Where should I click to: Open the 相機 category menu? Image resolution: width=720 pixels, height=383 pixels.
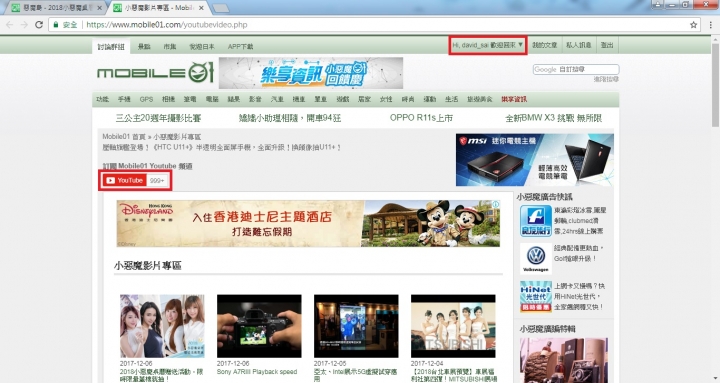[169, 99]
